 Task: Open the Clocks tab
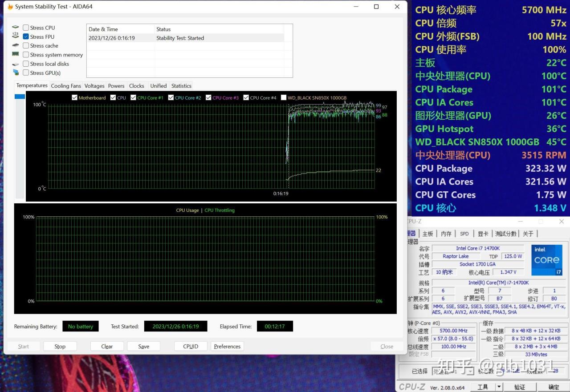pyautogui.click(x=137, y=86)
